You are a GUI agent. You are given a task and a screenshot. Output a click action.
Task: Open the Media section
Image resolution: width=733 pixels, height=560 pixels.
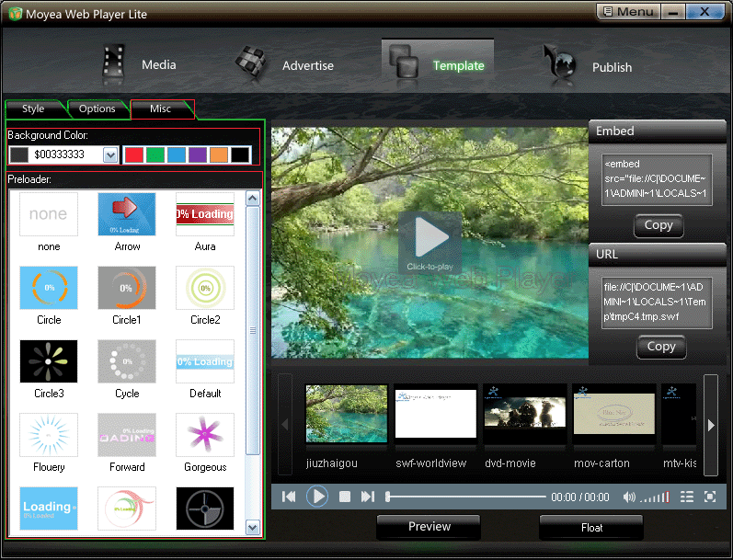(x=139, y=65)
